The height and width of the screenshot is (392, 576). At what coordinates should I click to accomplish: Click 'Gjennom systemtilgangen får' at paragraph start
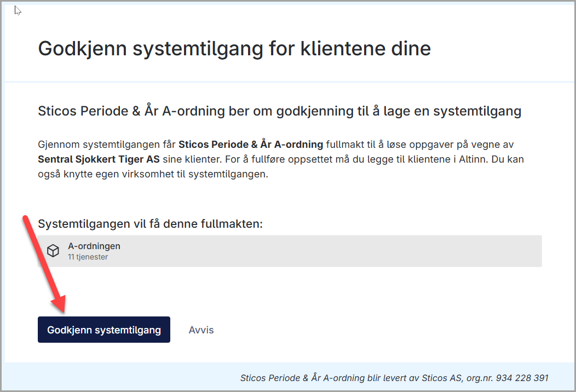pos(107,145)
